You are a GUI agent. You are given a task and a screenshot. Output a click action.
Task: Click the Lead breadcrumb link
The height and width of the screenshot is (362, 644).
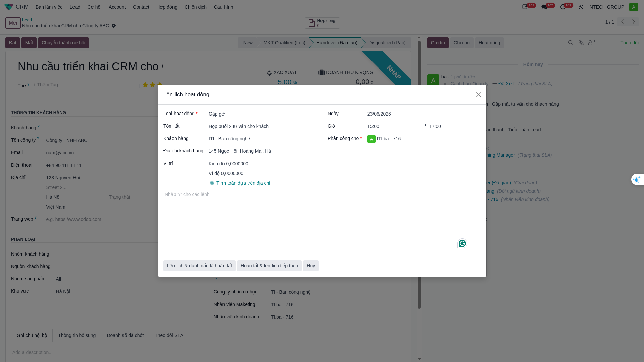point(27,20)
